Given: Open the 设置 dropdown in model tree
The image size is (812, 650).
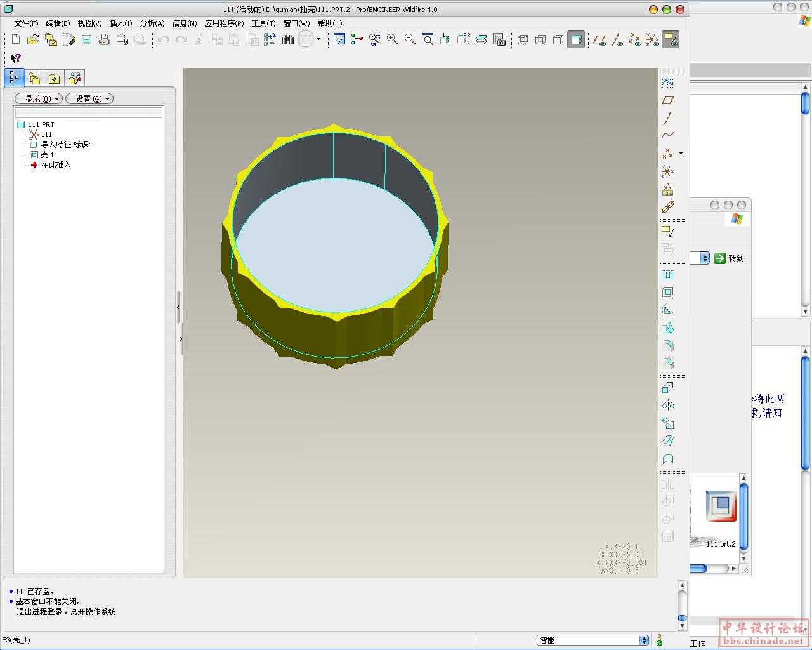Looking at the screenshot, I should tap(89, 98).
